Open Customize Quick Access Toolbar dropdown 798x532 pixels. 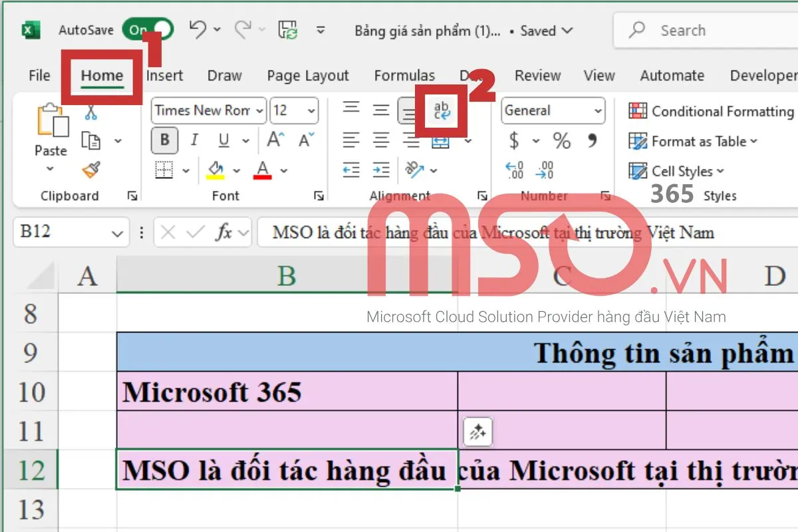[321, 30]
